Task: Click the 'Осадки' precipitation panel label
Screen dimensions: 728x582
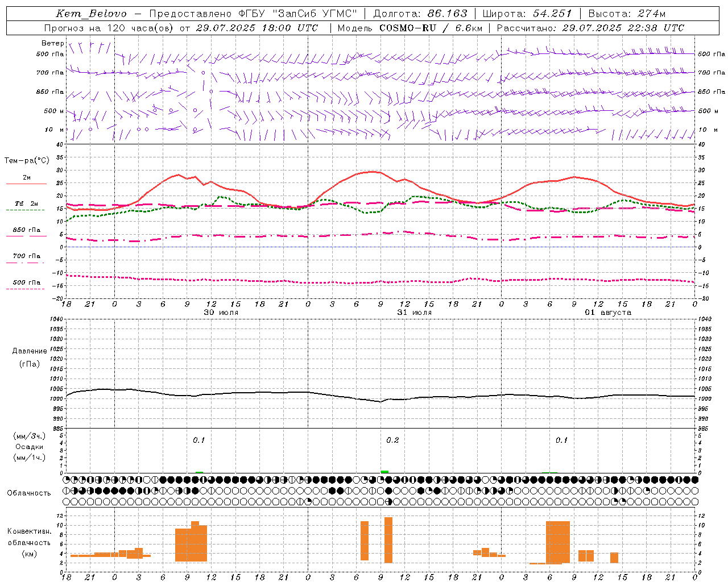Action: (30, 447)
